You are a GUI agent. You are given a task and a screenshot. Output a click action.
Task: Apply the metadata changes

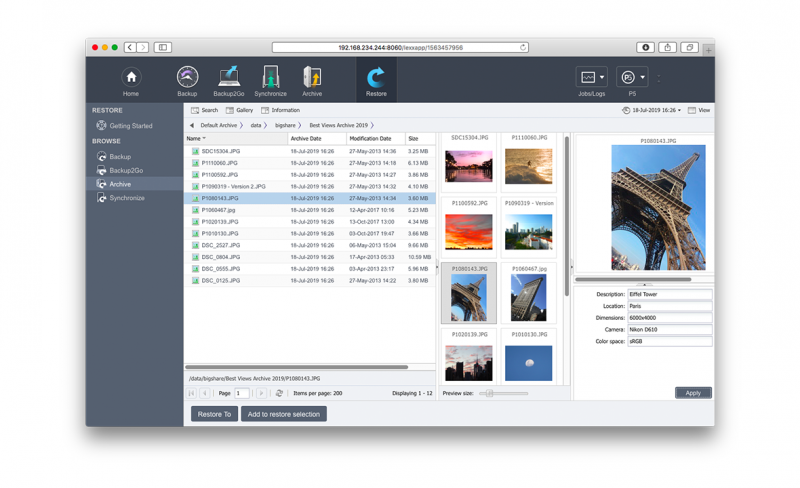[693, 393]
